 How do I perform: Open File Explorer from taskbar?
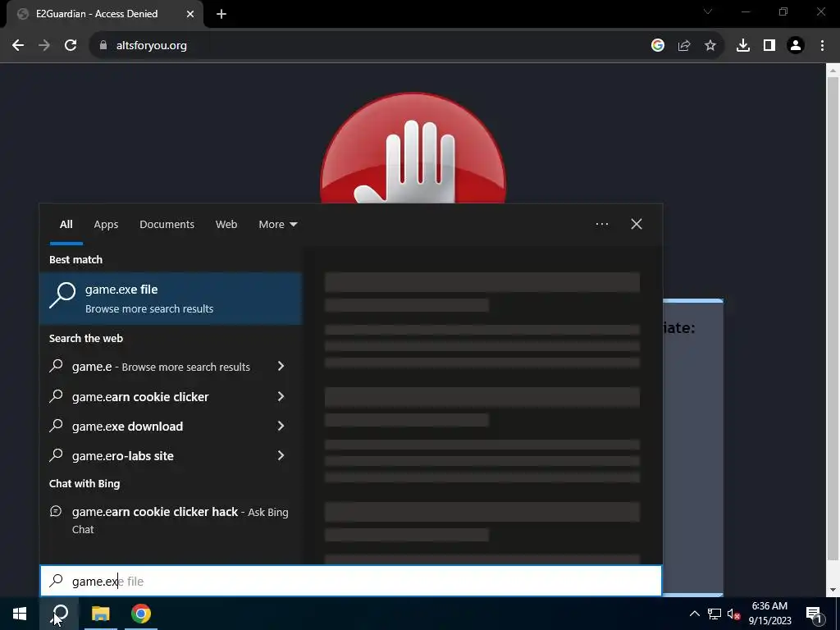point(100,614)
